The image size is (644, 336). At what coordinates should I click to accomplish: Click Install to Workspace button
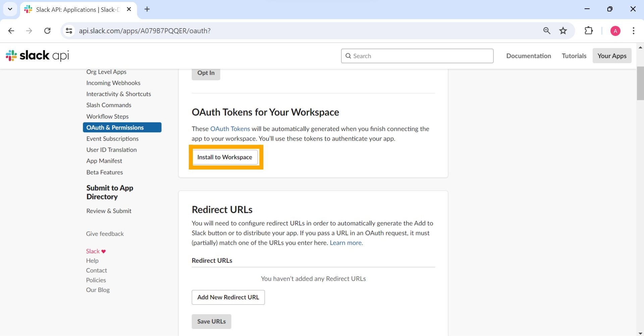click(x=225, y=157)
